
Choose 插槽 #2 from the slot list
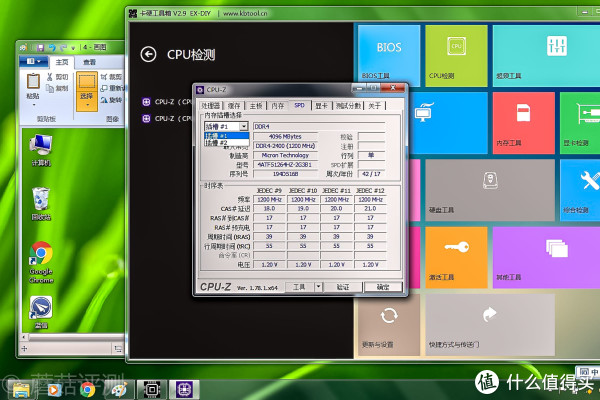(227, 143)
